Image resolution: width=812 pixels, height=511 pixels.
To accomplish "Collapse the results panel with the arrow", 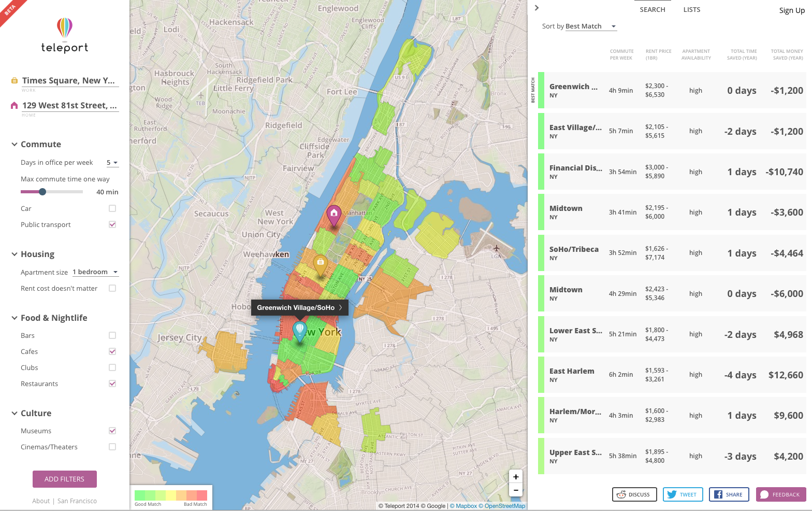I will 536,8.
